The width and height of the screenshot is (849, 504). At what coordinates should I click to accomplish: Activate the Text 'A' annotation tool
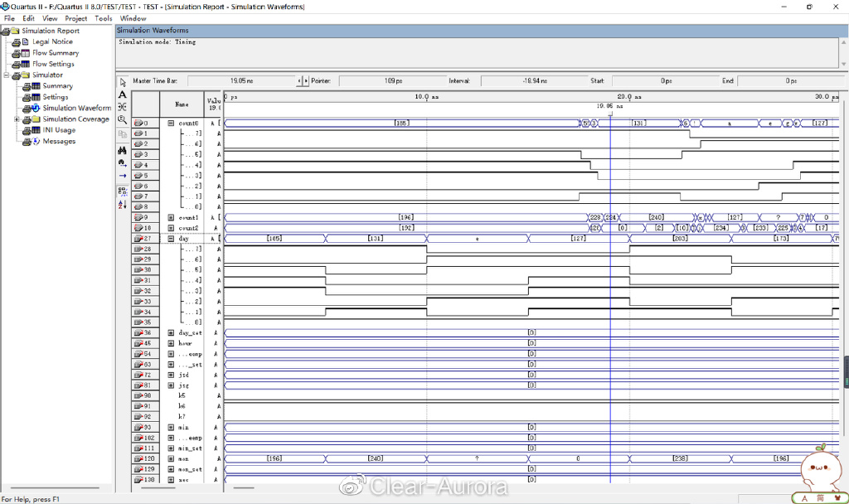(x=123, y=94)
